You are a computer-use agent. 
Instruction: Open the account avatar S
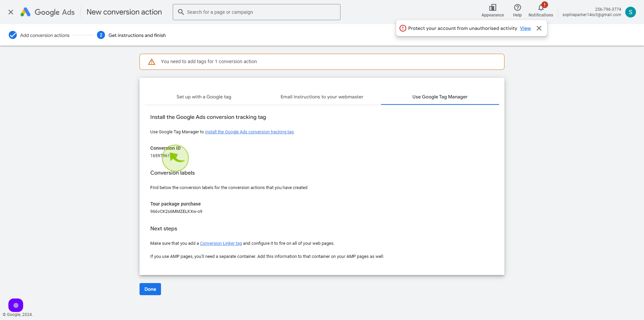[631, 12]
